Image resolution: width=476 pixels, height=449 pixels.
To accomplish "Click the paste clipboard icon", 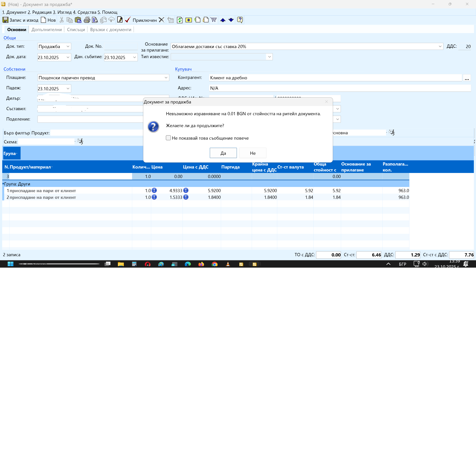I will [x=78, y=20].
